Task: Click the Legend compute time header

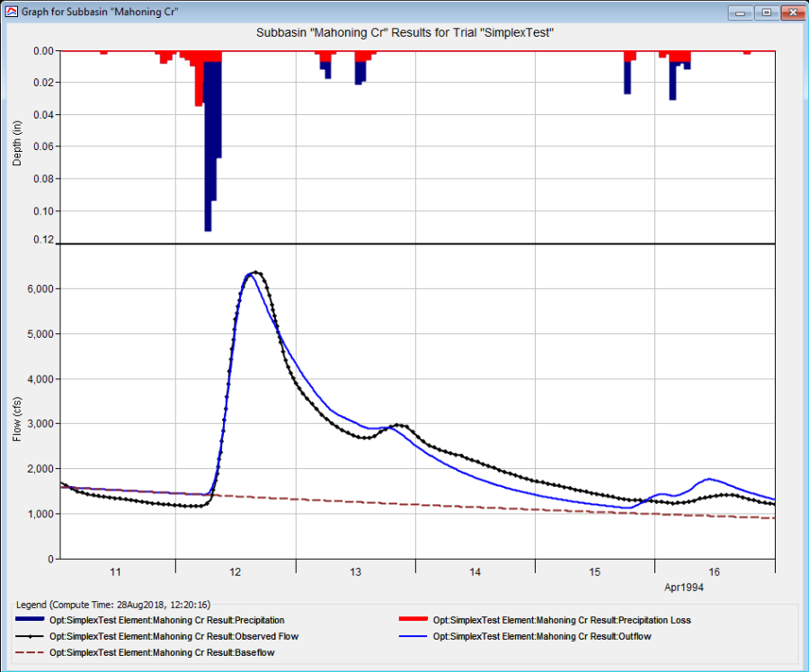Action: [113, 605]
